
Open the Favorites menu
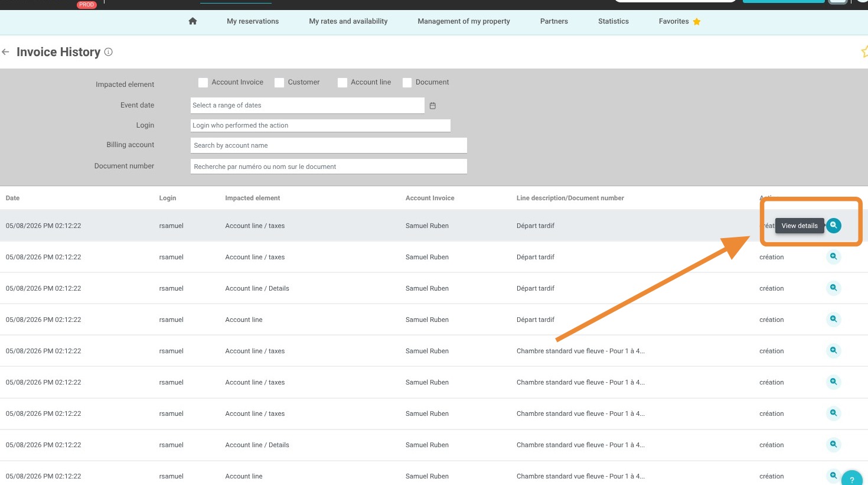pyautogui.click(x=674, y=21)
